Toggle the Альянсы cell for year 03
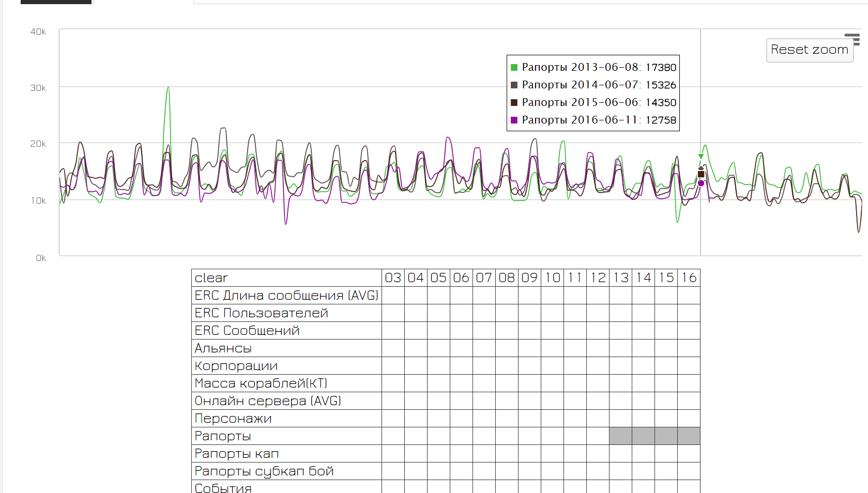868x493 pixels. point(393,348)
